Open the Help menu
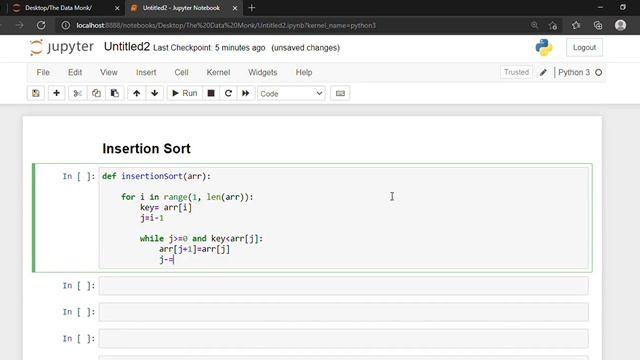The image size is (640, 360). tap(304, 72)
